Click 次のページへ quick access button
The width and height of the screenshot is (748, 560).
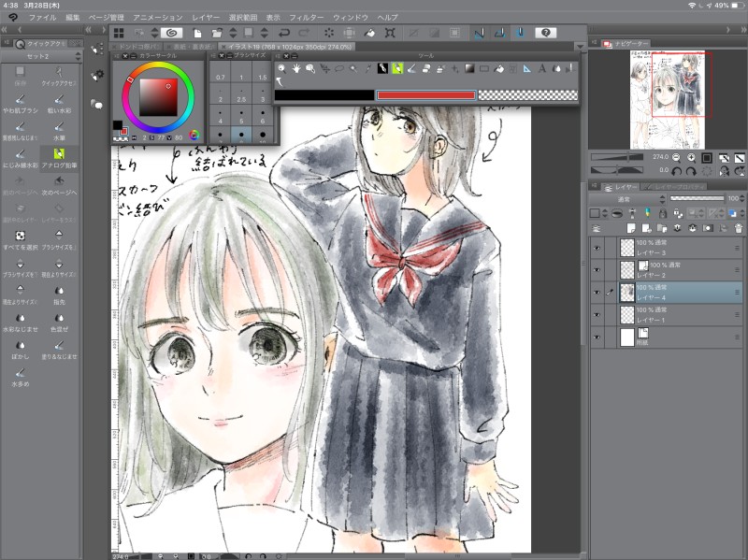[59, 186]
